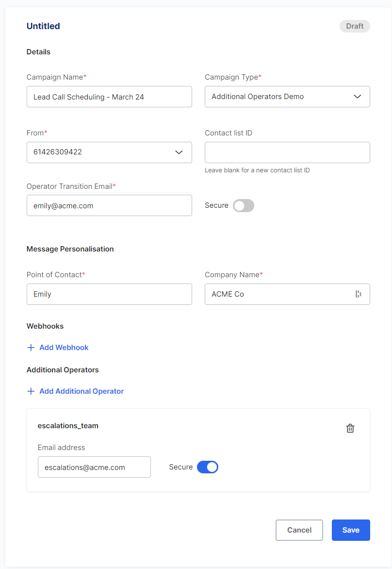Click the chevron arrow in From field
392x569 pixels.
pos(179,152)
